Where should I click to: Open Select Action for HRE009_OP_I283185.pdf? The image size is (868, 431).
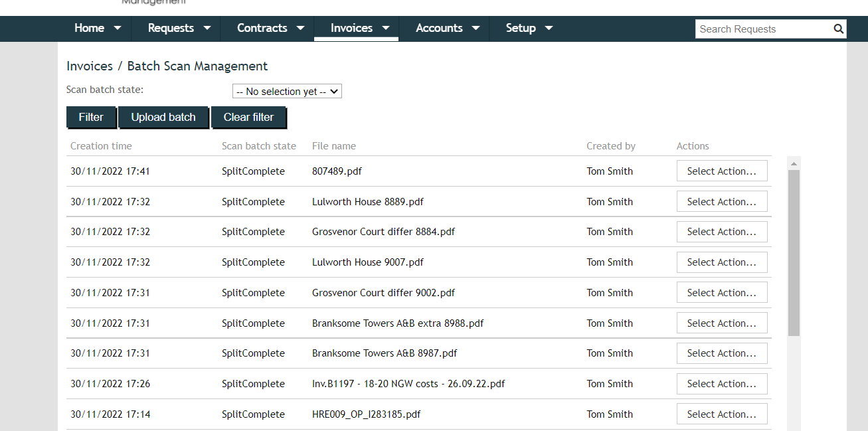pos(722,414)
